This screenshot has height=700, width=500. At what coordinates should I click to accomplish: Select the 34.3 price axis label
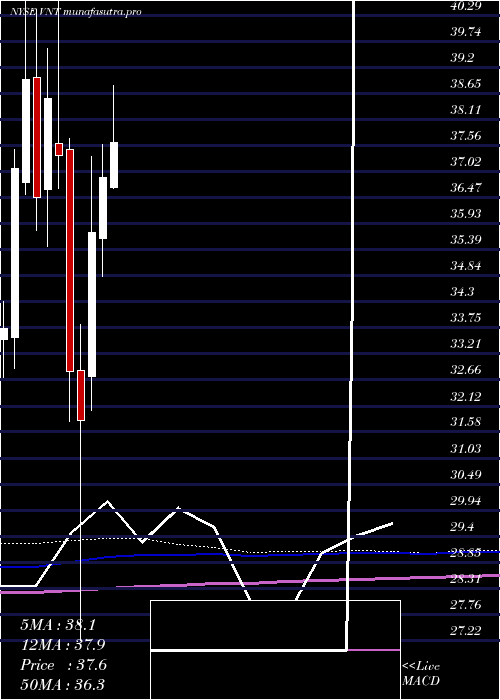462,292
